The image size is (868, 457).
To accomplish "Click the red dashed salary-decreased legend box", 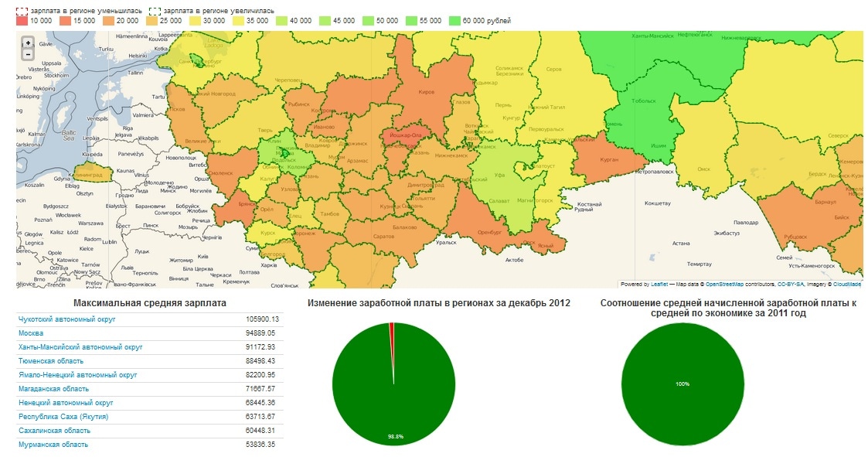I will point(22,9).
